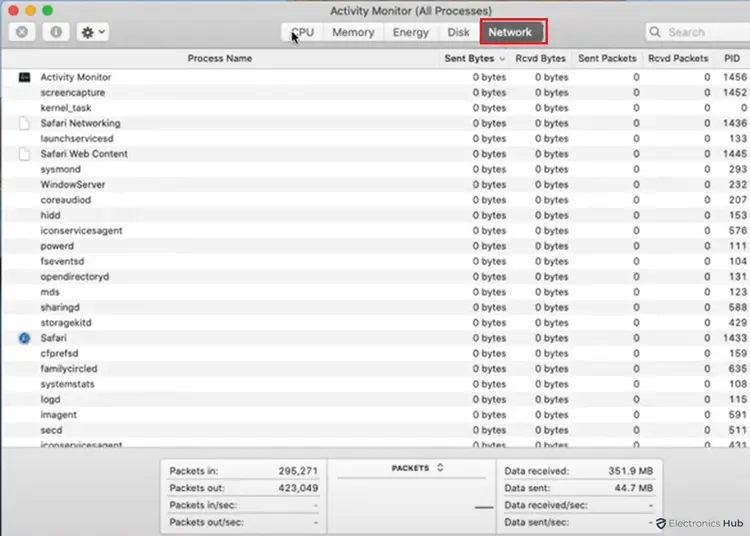Viewport: 750px width, 536px height.
Task: Sort by PID column header
Action: [732, 58]
